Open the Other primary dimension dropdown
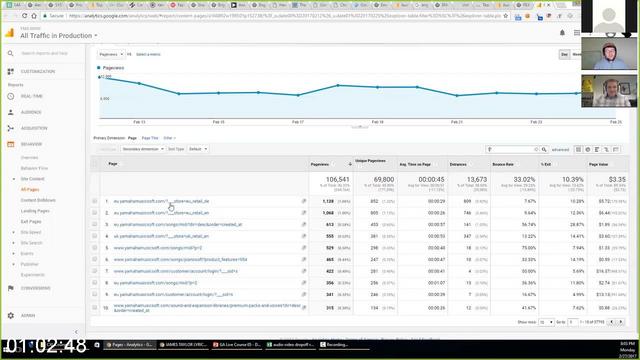This screenshot has height=360, width=640. pyautogui.click(x=169, y=138)
